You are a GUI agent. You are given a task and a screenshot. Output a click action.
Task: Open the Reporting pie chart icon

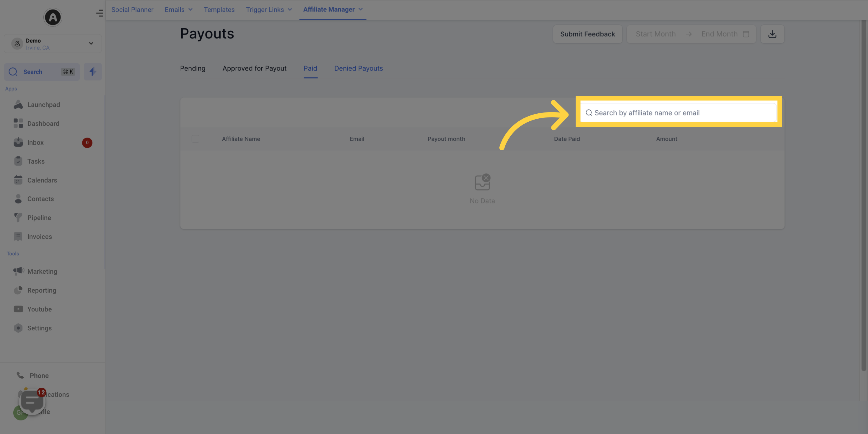tap(18, 290)
